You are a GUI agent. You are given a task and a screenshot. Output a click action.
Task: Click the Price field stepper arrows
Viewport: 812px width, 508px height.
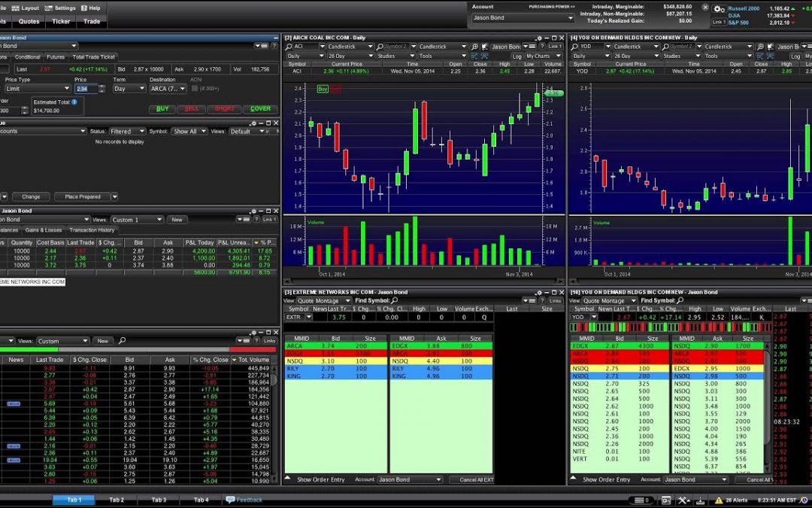(101, 89)
